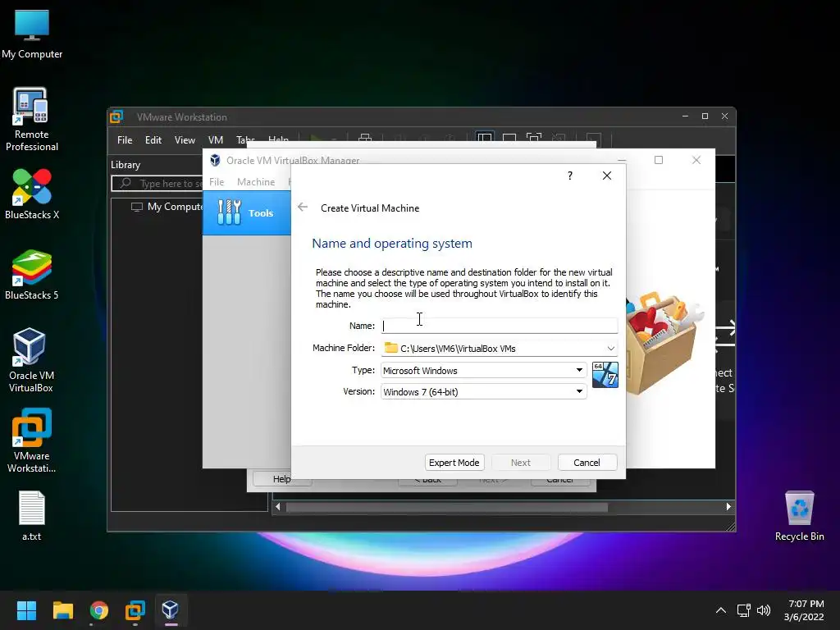Click VMware show library toolbar icon
The width and height of the screenshot is (840, 630).
click(485, 138)
